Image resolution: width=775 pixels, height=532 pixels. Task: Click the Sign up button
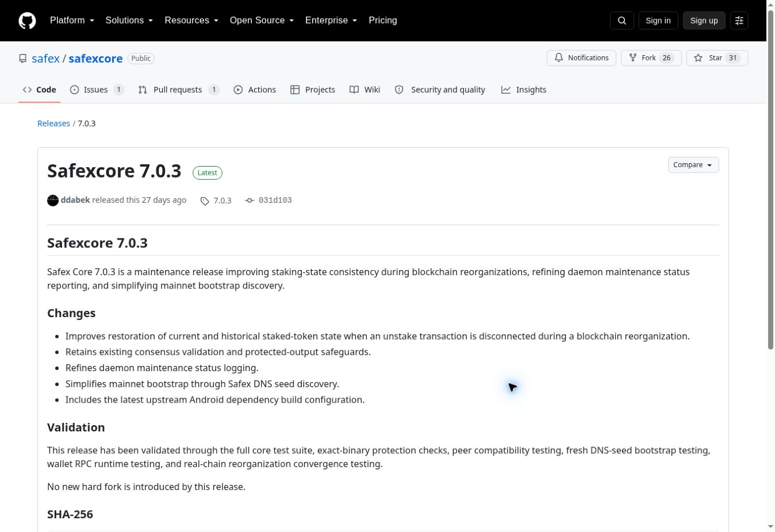pyautogui.click(x=704, y=21)
